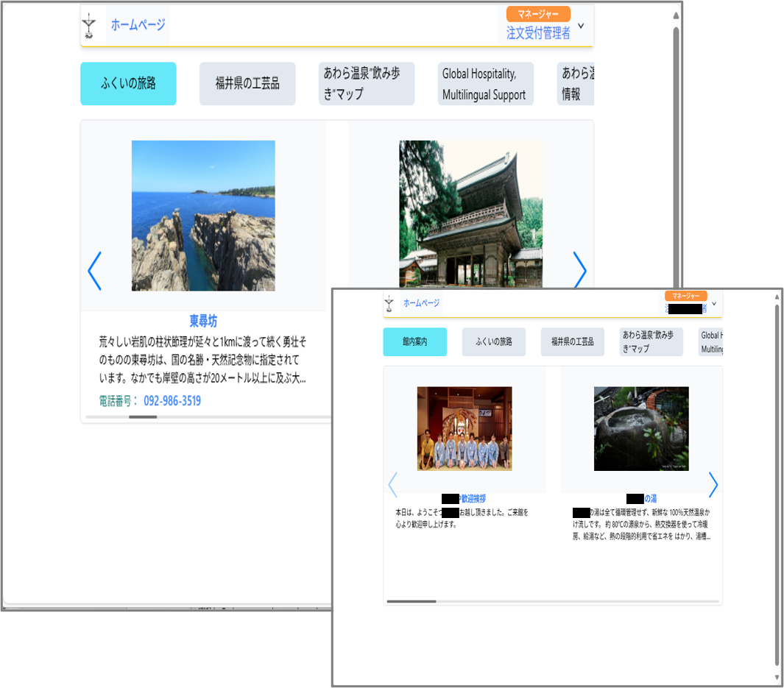Select the あわら温泉"飲み歩き"マップ tab in the back window
The image size is (784, 688).
[x=366, y=84]
